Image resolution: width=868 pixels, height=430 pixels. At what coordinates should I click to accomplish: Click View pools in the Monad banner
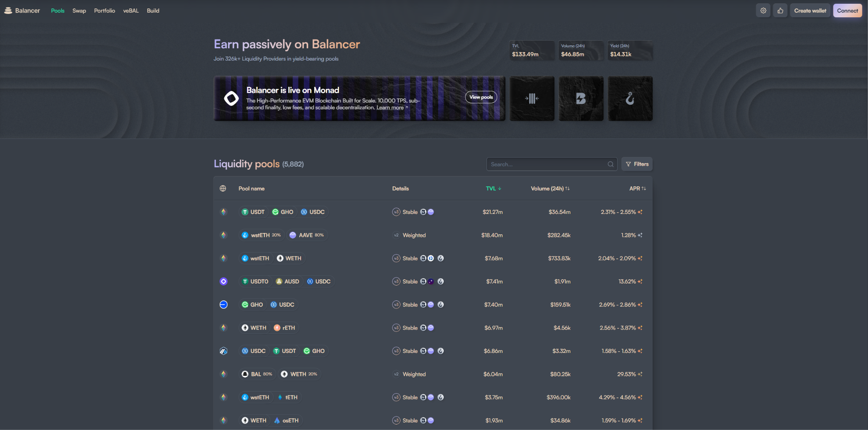pyautogui.click(x=481, y=97)
